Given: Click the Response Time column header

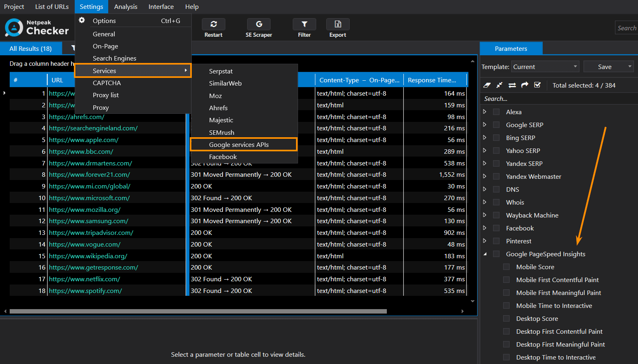Looking at the screenshot, I should 435,80.
